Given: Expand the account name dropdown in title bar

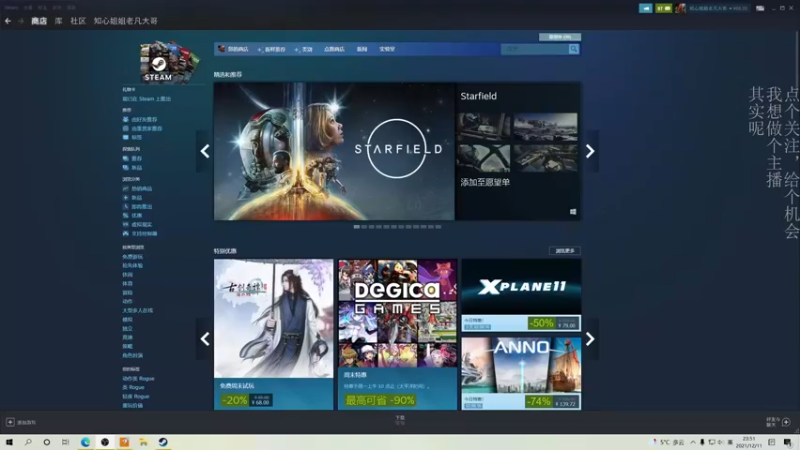Looking at the screenshot, I should (x=718, y=8).
